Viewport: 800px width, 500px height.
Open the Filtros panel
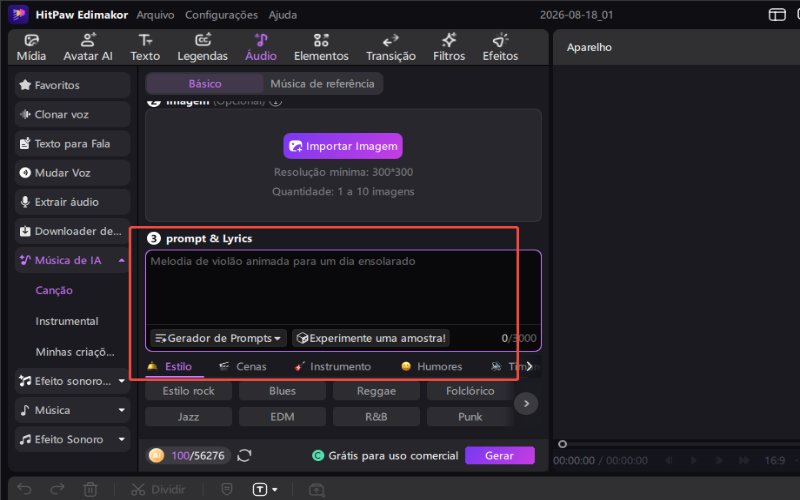tap(449, 47)
